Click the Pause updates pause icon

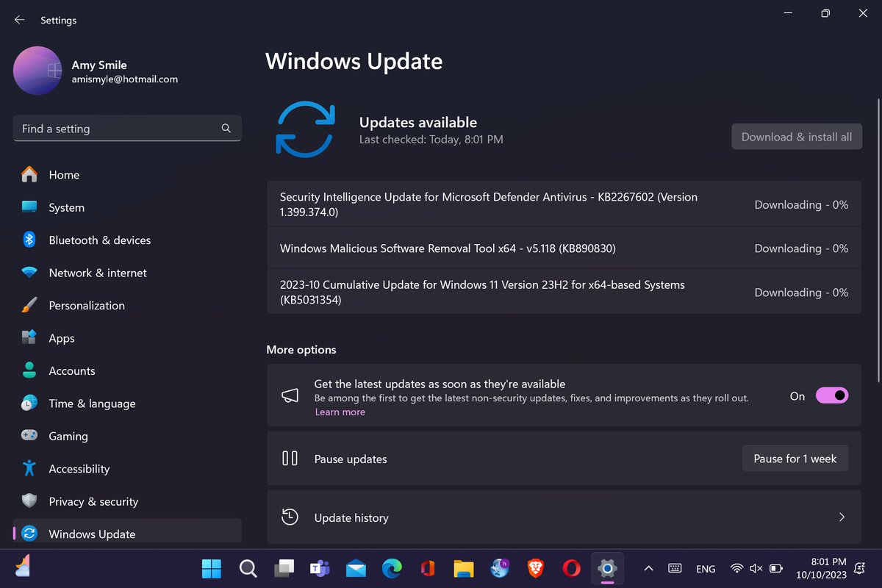click(x=290, y=459)
